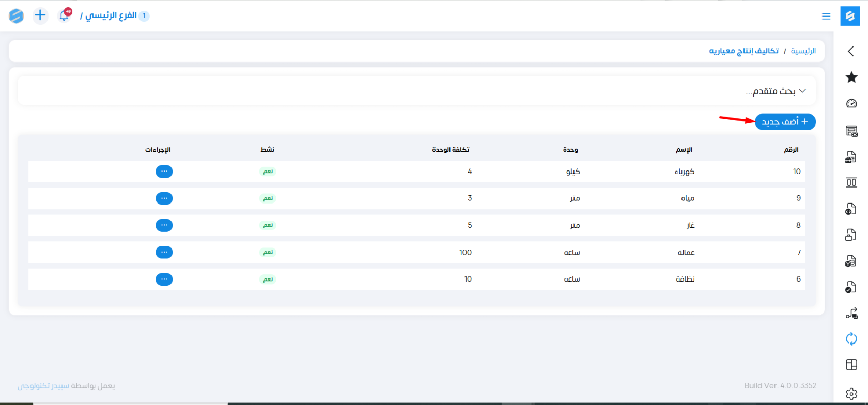This screenshot has width=868, height=405.
Task: Open the user profile avatar
Action: [16, 15]
